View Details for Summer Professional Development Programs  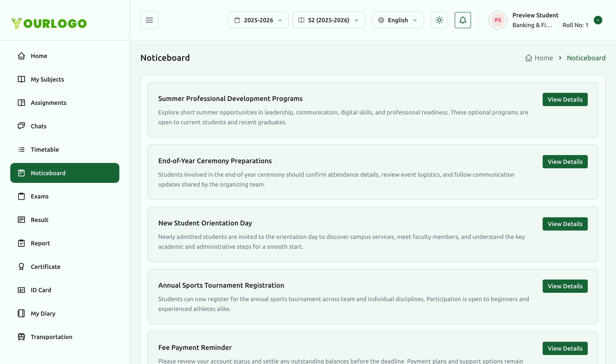pyautogui.click(x=565, y=99)
